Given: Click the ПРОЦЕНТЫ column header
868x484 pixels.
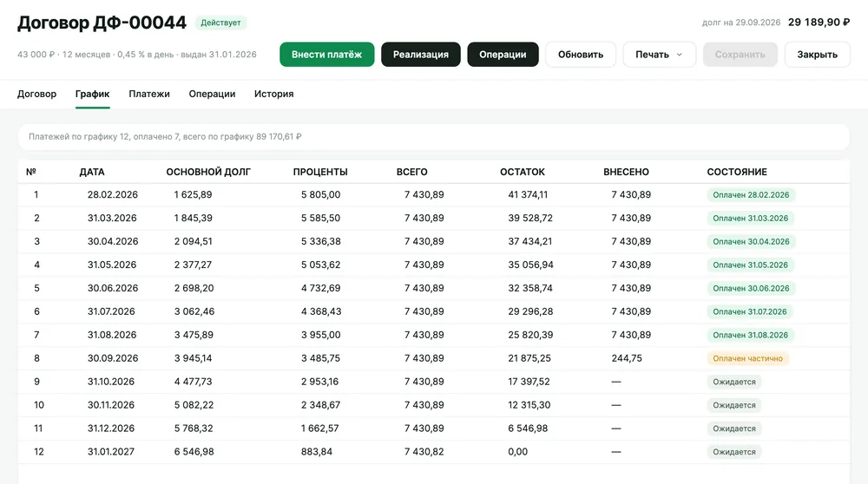Looking at the screenshot, I should pos(320,172).
